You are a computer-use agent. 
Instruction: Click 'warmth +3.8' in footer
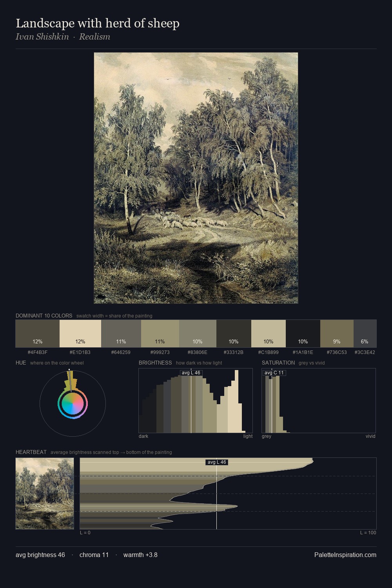140,555
